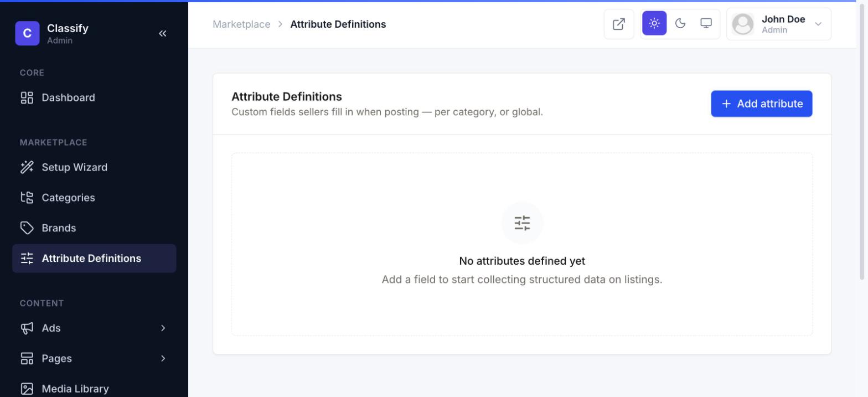This screenshot has height=397, width=868.
Task: Click Ads menu label
Action: [x=51, y=328]
